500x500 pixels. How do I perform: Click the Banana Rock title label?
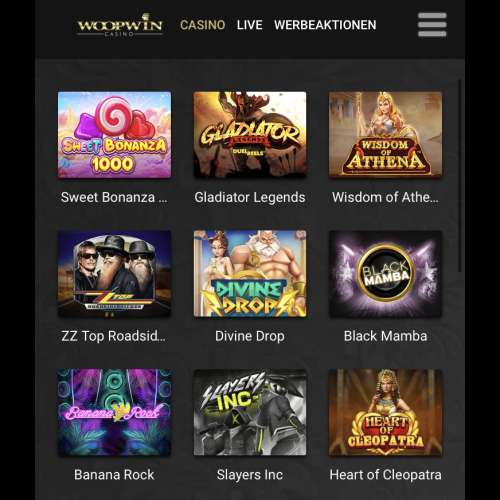click(114, 475)
